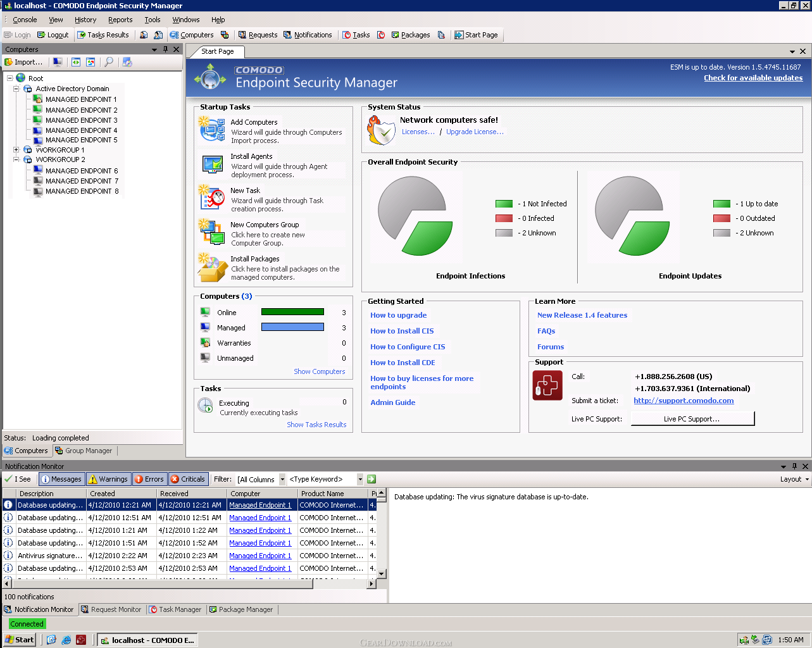Open the History menu
Screen dimensions: 812x648
click(x=85, y=20)
